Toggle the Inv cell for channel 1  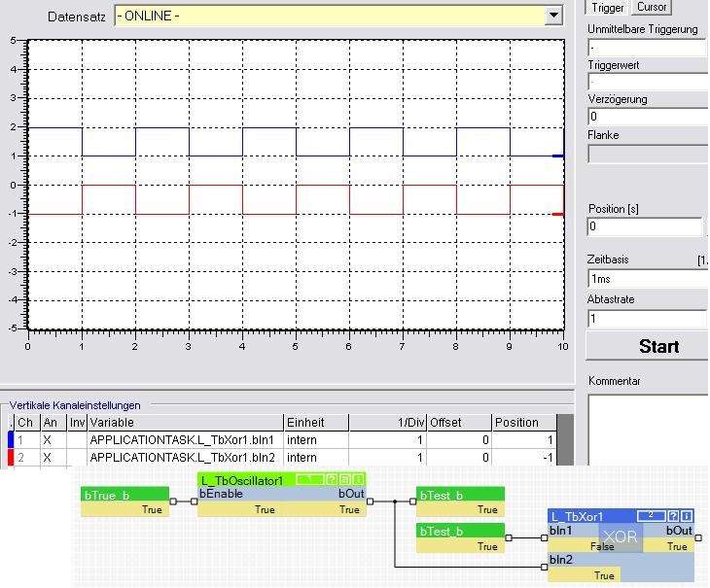pos(77,439)
